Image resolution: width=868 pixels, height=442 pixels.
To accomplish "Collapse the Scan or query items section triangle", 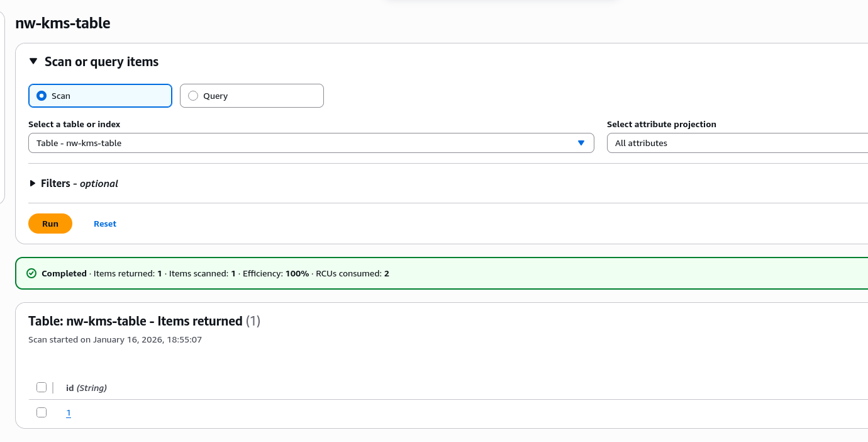I will point(33,62).
